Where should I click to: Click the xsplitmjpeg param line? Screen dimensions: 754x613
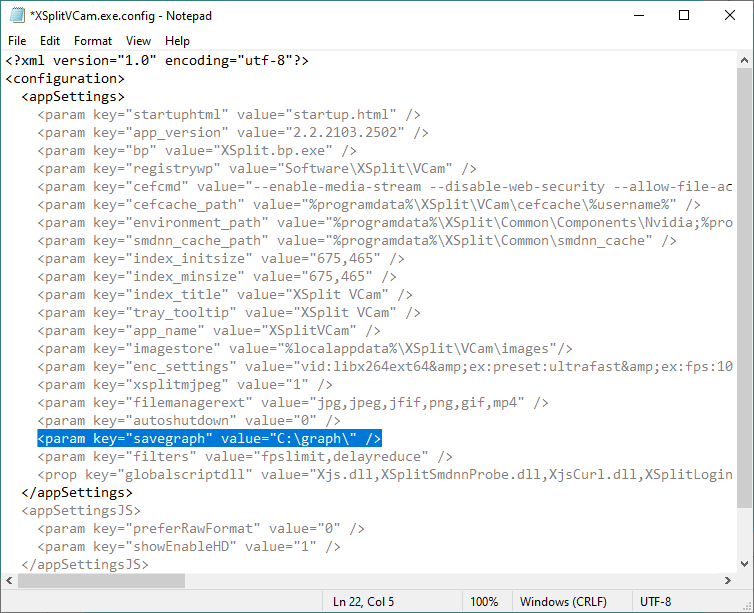coord(185,385)
